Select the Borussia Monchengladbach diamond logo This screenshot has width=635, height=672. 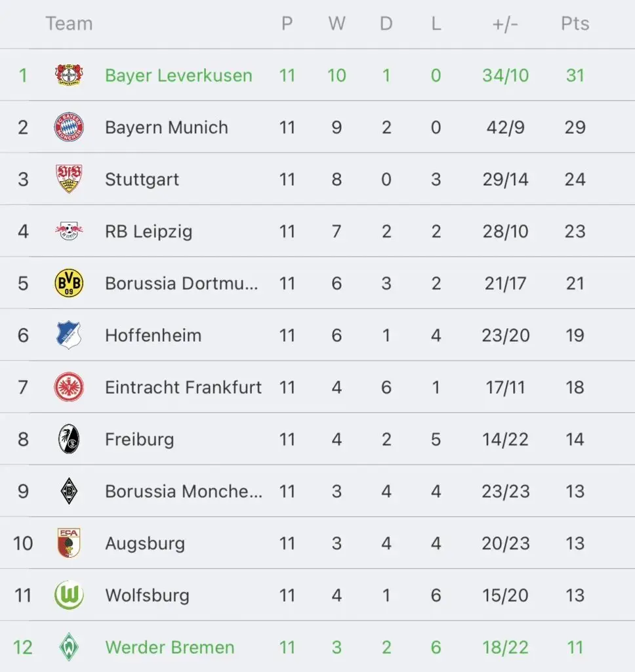point(69,491)
